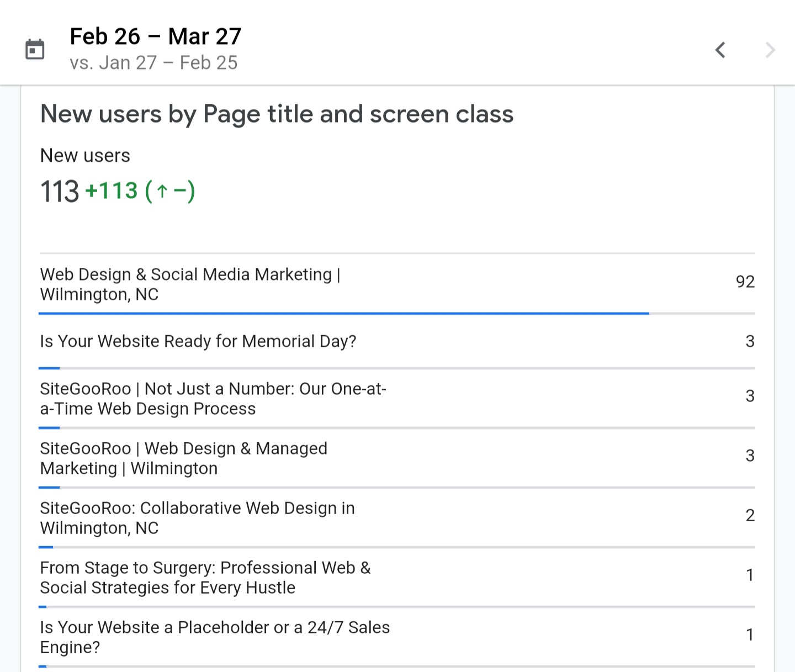Select SiteGooRoo Web Design & Managed Marketing row
This screenshot has height=672, width=795.
coord(183,458)
